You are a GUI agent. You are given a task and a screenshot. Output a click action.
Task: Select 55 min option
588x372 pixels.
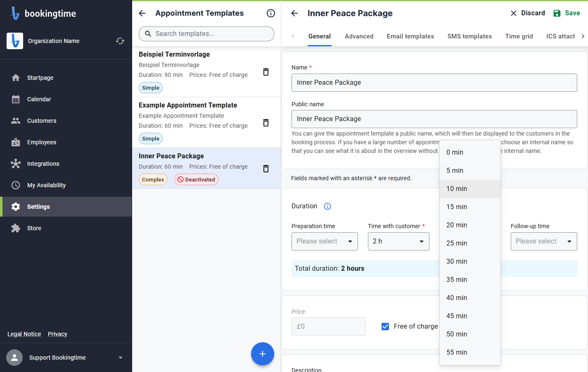coord(470,352)
